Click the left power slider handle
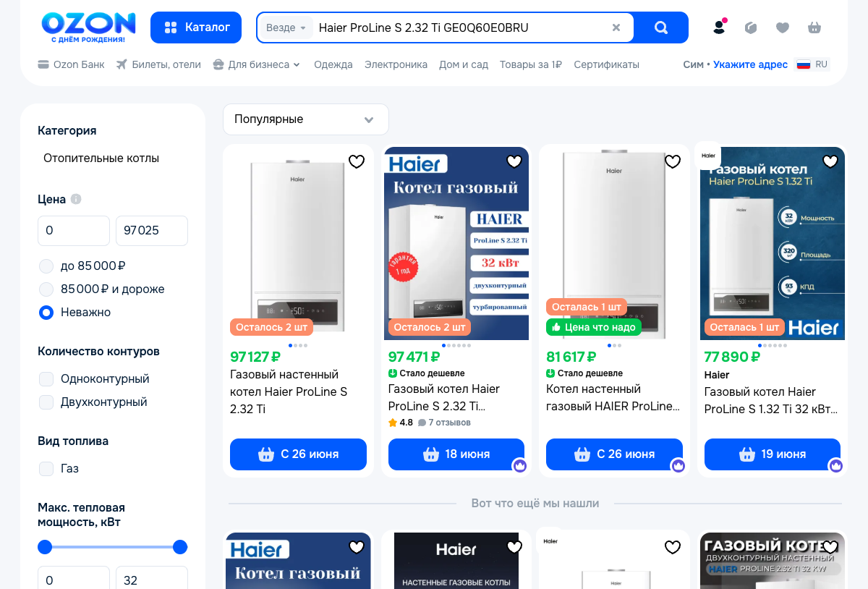This screenshot has height=589, width=868. tap(45, 547)
